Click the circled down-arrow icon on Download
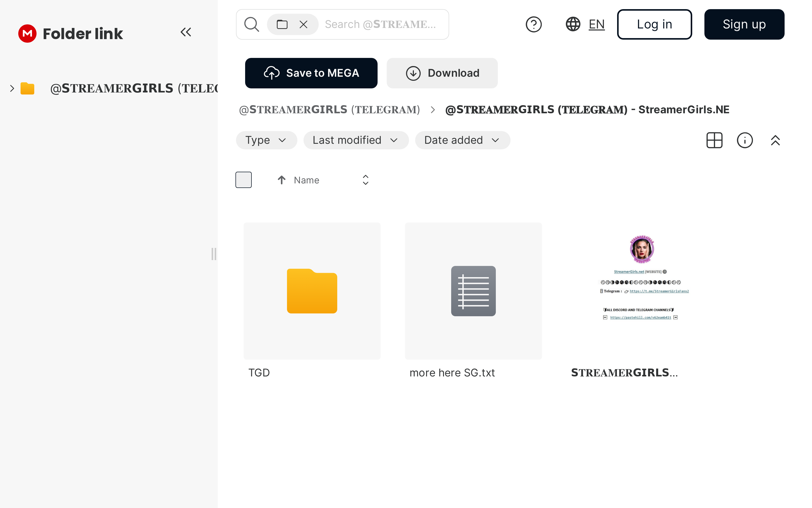812x508 pixels. (x=413, y=73)
